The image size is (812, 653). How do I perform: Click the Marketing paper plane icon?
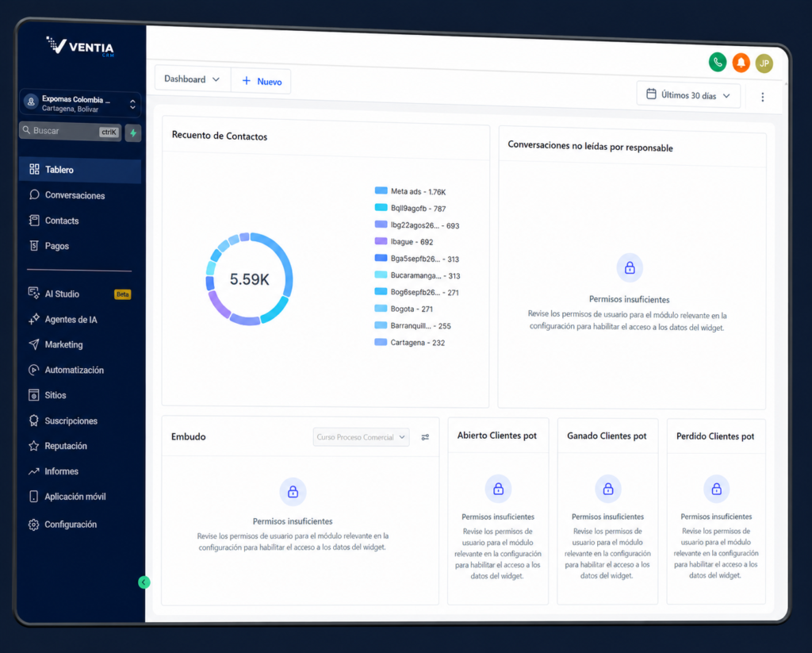pos(33,344)
